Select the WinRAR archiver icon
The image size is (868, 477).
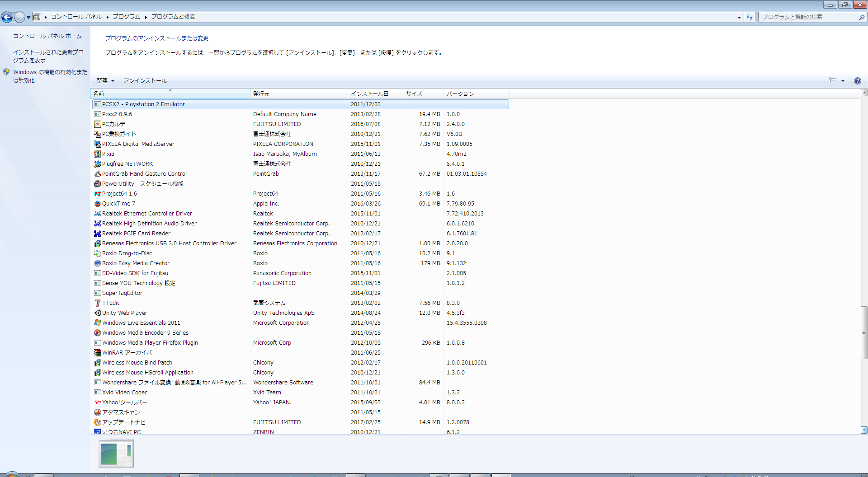97,353
